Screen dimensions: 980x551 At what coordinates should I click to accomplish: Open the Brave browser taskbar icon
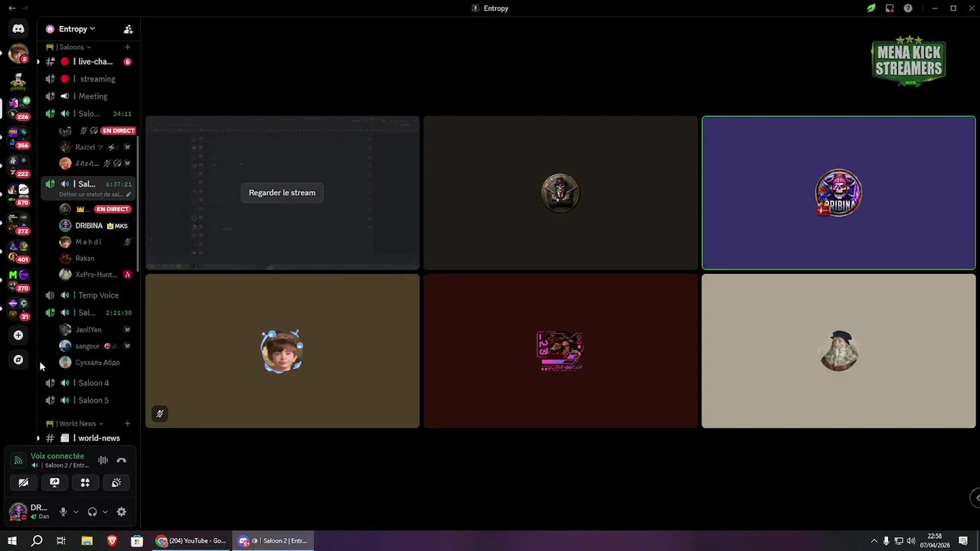pyautogui.click(x=112, y=541)
